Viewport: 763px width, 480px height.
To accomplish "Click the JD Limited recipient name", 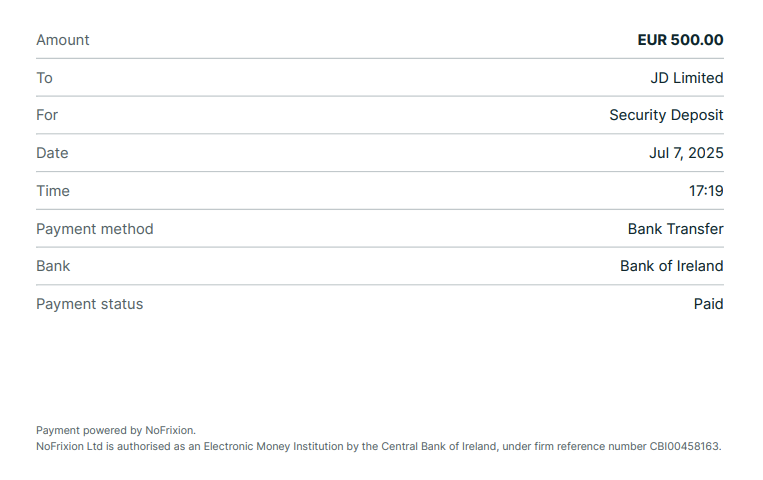I will 687,78.
